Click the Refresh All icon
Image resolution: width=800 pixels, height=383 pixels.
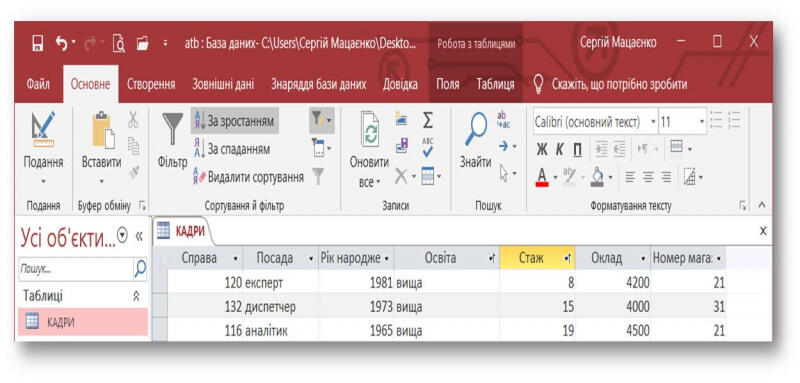[369, 130]
